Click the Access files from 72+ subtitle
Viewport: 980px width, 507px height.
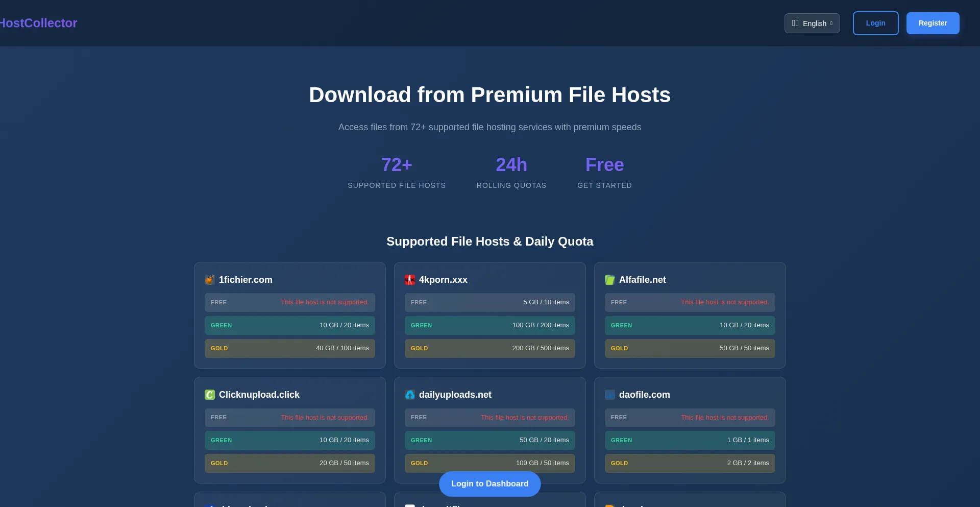pyautogui.click(x=489, y=127)
